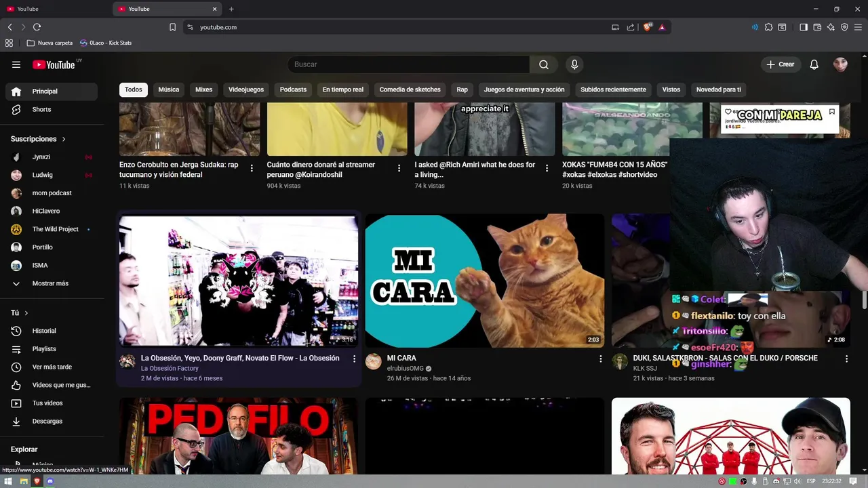The width and height of the screenshot is (868, 488).
Task: Switch to the first YouTube browser tab
Action: point(56,9)
